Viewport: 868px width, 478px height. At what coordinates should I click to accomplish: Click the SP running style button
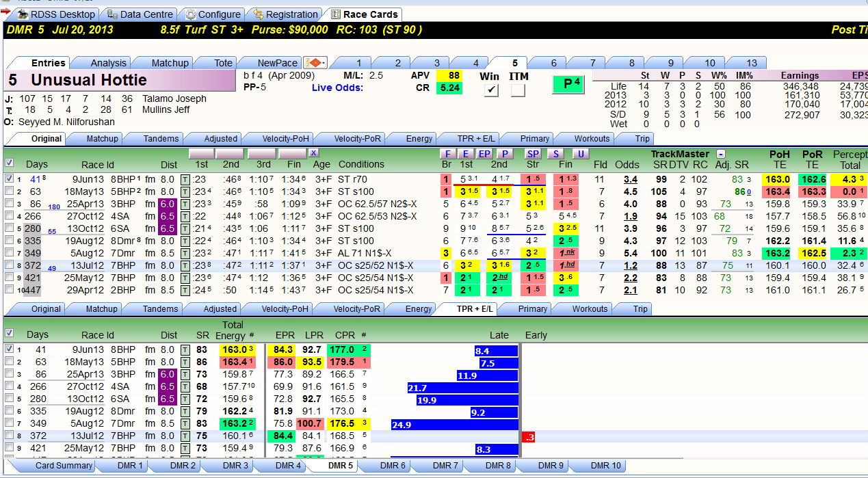[x=533, y=154]
